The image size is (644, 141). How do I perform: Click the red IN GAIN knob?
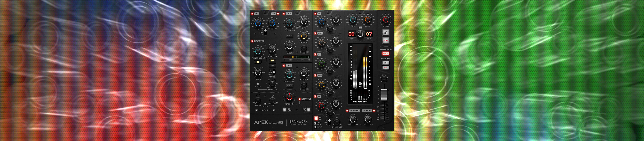click(386, 19)
